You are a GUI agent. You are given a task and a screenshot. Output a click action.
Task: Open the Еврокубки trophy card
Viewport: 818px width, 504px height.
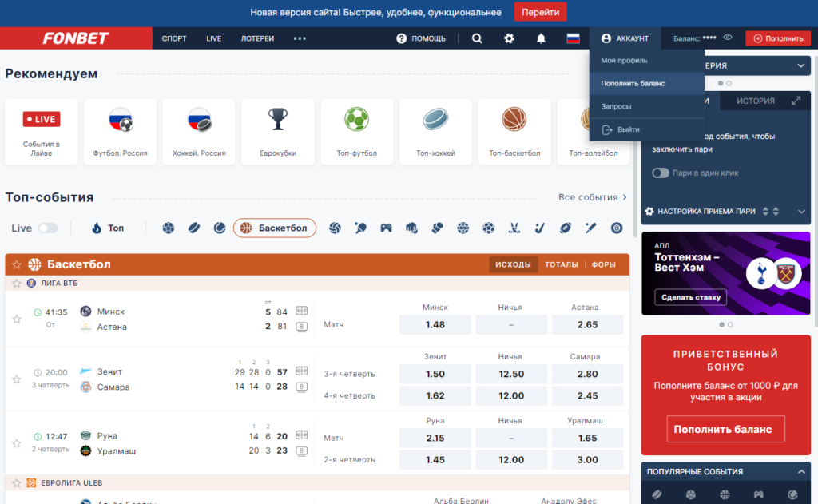click(278, 132)
